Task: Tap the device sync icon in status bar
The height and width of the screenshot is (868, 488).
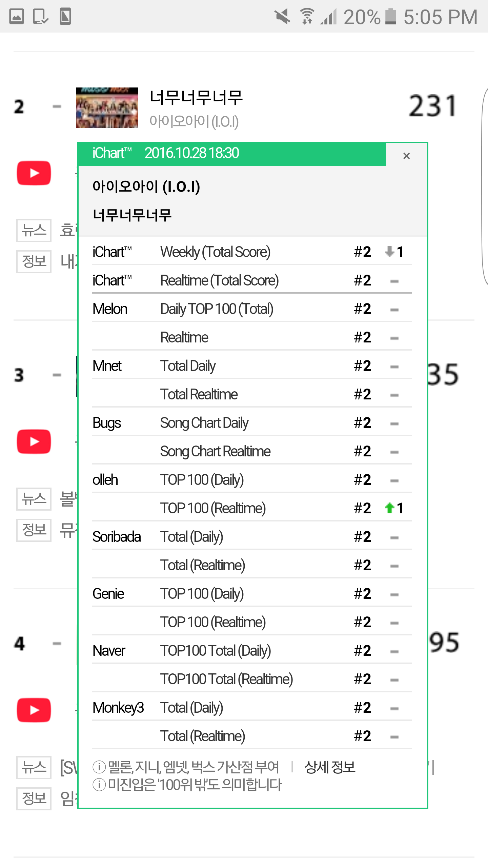Action: (x=41, y=16)
